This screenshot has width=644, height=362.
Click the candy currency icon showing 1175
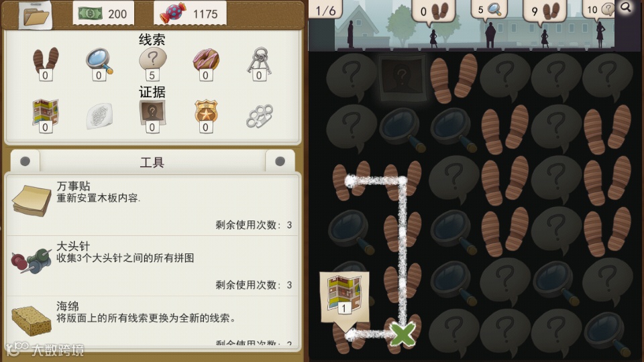(x=173, y=14)
